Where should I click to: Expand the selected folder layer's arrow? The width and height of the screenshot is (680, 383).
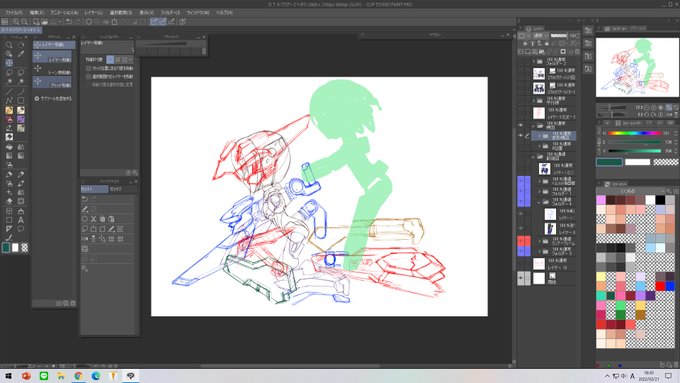(x=540, y=136)
